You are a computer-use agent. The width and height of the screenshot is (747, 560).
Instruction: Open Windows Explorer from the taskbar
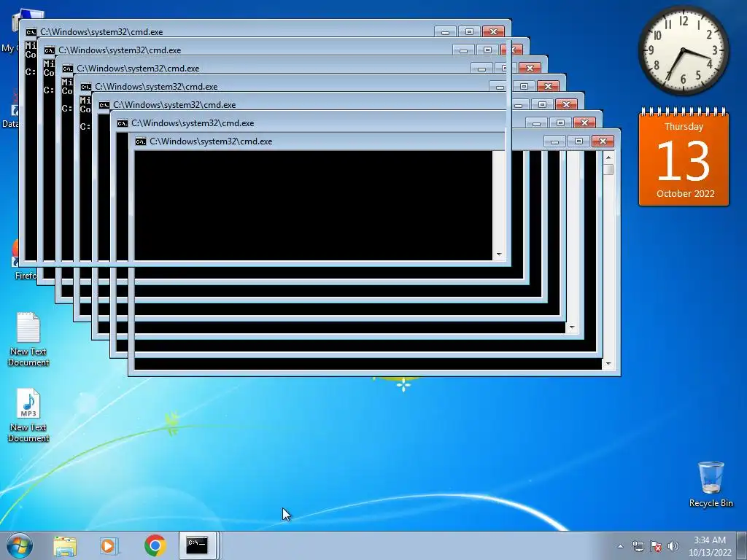point(65,546)
